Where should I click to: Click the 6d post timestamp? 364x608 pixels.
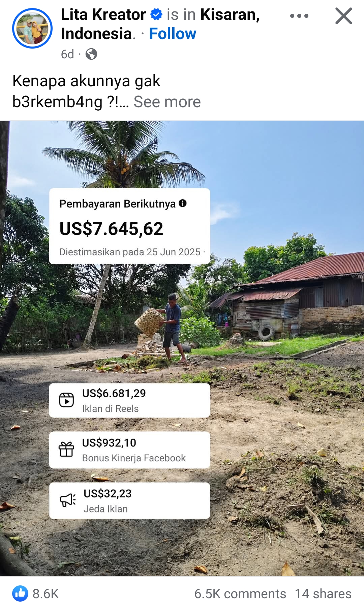click(x=67, y=54)
